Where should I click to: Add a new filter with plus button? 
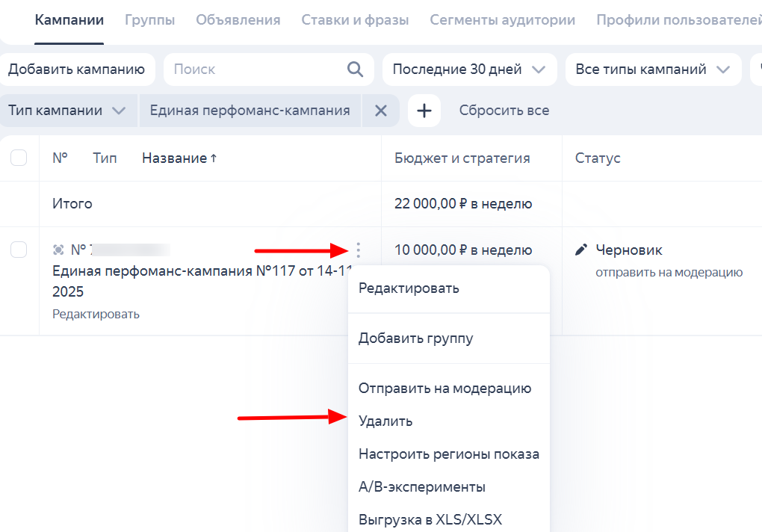coord(424,111)
